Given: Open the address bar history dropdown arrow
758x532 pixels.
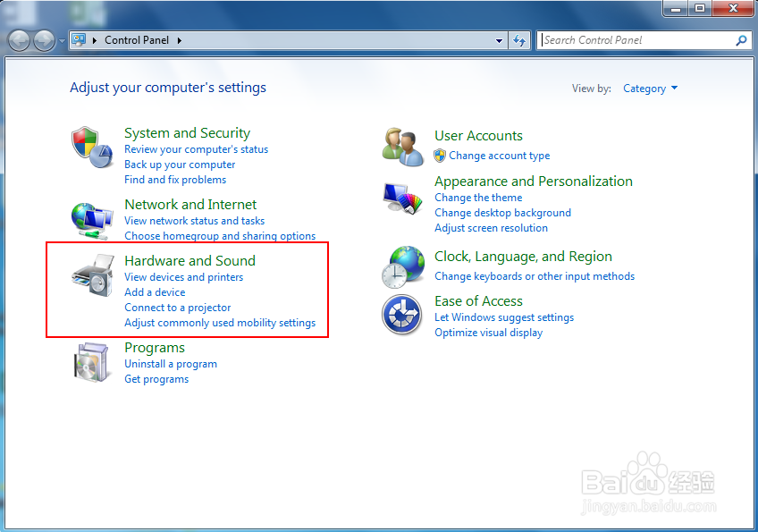Looking at the screenshot, I should (500, 40).
